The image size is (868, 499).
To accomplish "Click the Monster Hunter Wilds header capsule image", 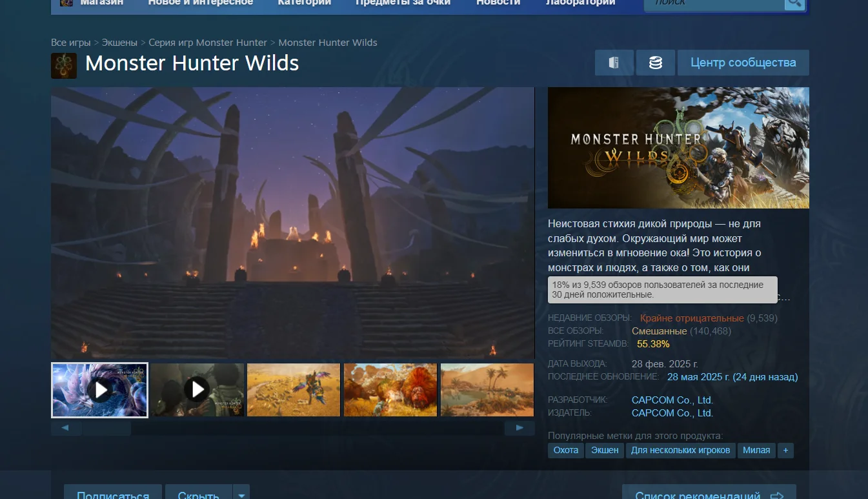I will (x=678, y=148).
